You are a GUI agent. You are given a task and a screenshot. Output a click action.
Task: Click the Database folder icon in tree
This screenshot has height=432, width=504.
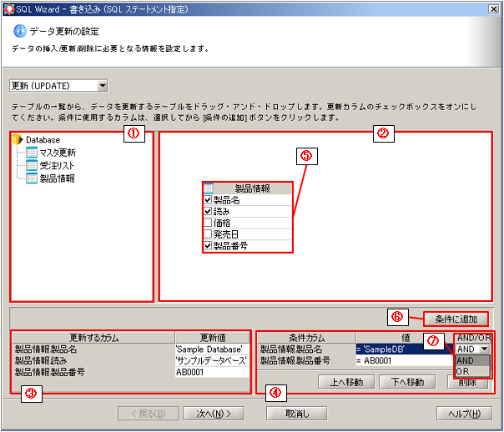click(18, 139)
